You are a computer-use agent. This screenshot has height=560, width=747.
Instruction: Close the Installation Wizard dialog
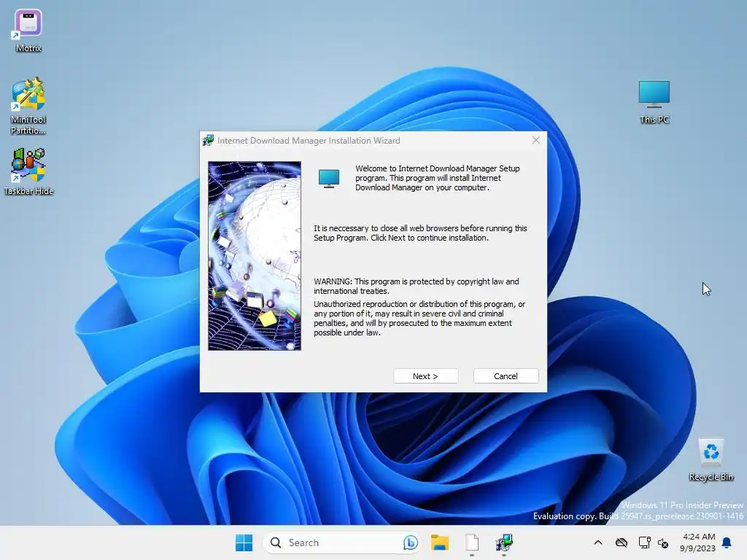pos(536,141)
